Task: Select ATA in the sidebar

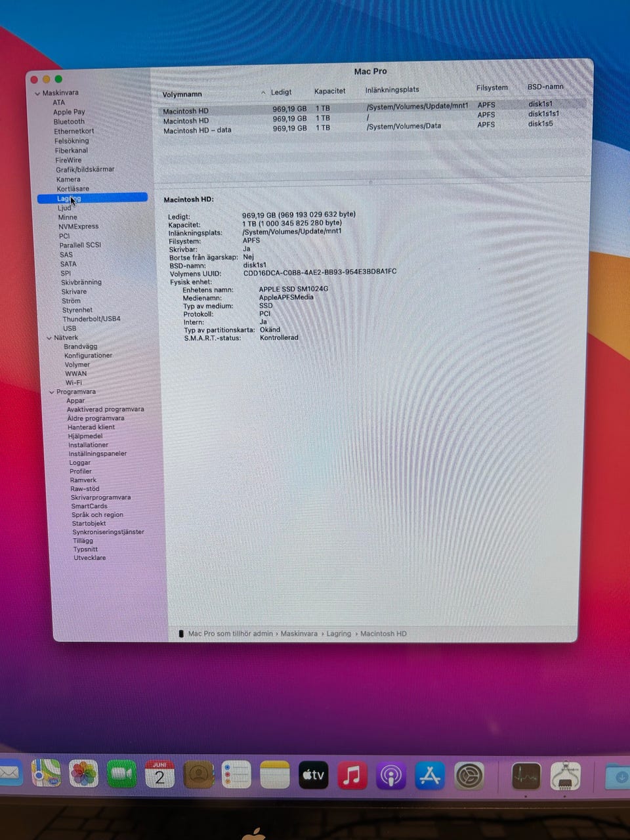Action: click(59, 102)
